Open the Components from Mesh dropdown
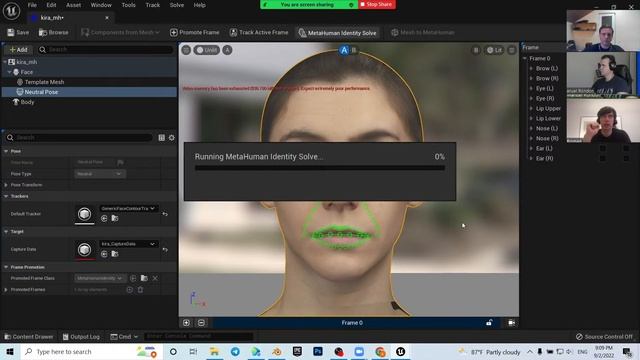Screen dimensions: 640x360 coord(120,32)
